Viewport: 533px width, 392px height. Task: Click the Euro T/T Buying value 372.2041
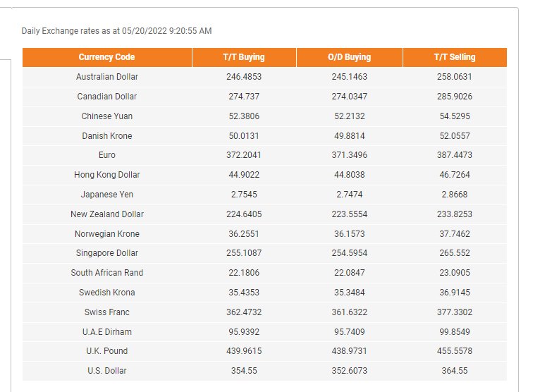244,155
